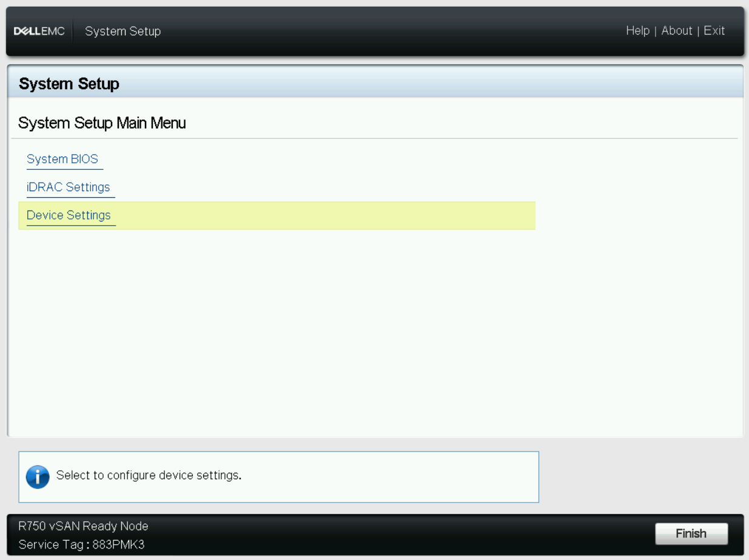Click the bold 'System Setup' panel header
This screenshot has height=560, width=749.
click(x=69, y=84)
